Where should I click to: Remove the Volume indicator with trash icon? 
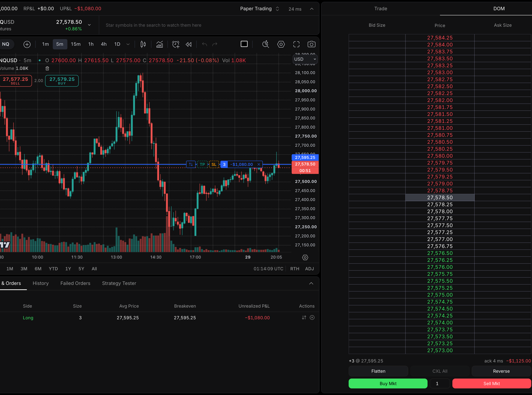(x=47, y=68)
